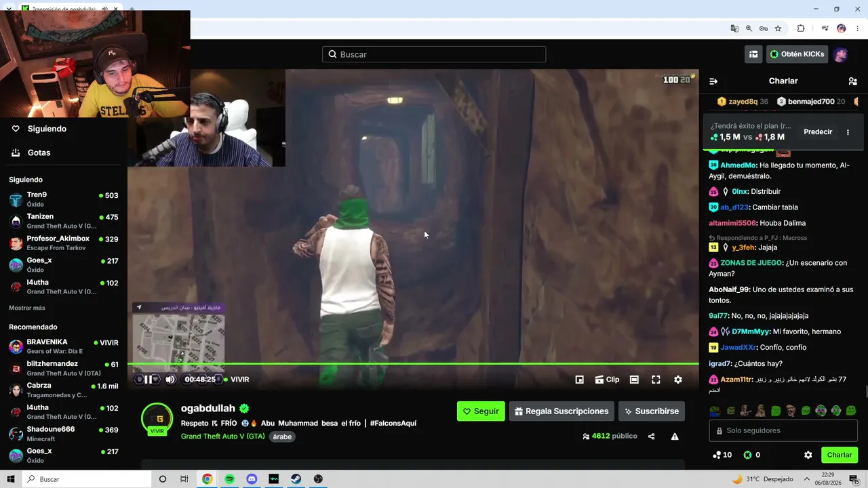
Task: Click the Obtén KICKs button
Action: [797, 54]
